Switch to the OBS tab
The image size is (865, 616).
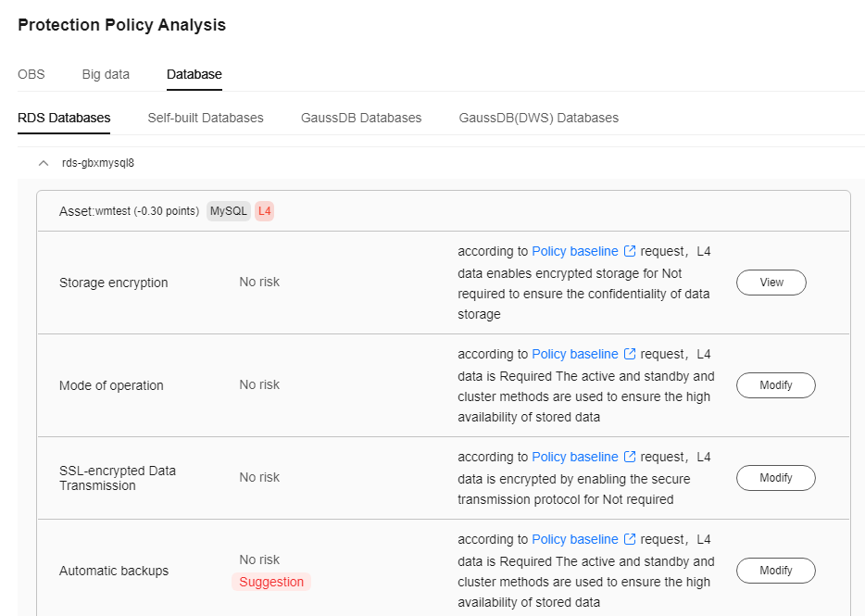(x=31, y=74)
